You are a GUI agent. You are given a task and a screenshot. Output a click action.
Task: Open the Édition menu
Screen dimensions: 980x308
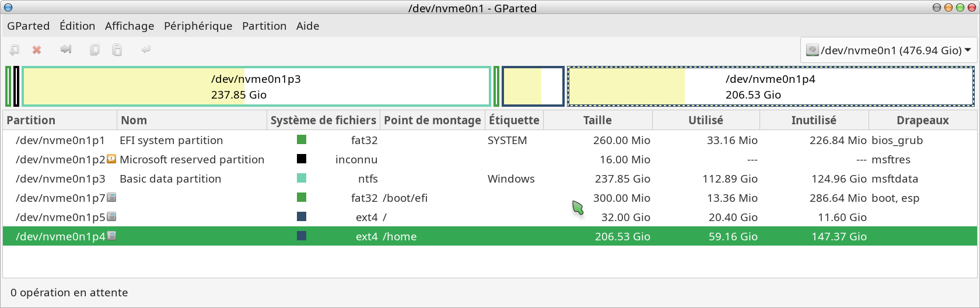pyautogui.click(x=77, y=26)
